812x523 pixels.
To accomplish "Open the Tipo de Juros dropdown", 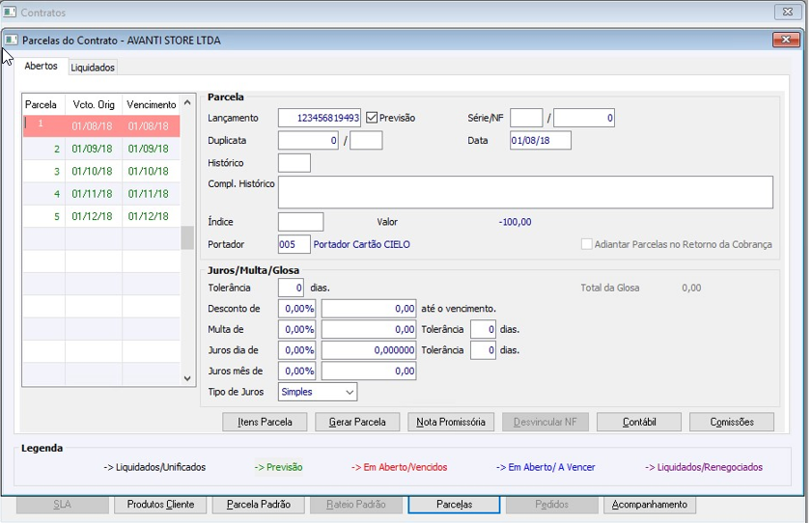I will tap(318, 392).
